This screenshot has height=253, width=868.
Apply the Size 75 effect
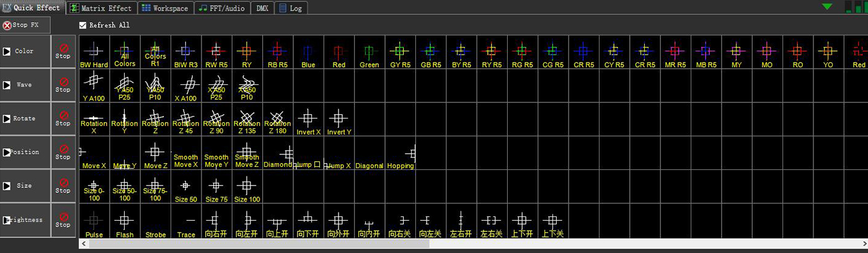pyautogui.click(x=216, y=186)
